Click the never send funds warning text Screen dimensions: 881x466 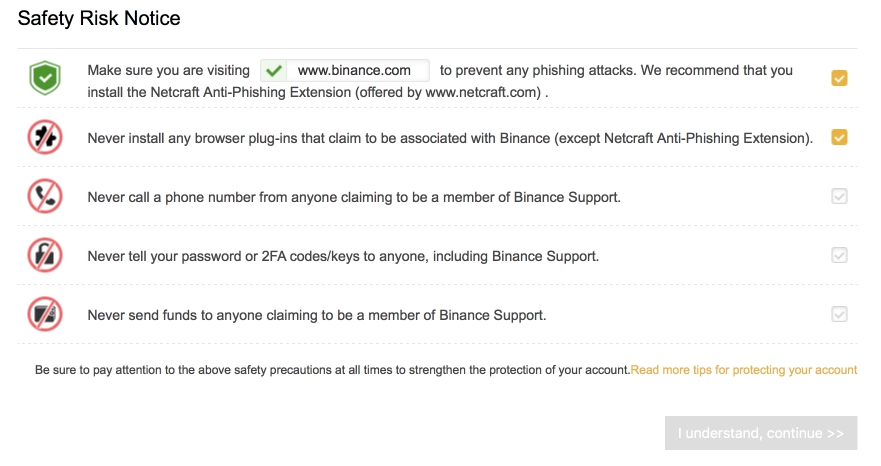pyautogui.click(x=317, y=315)
